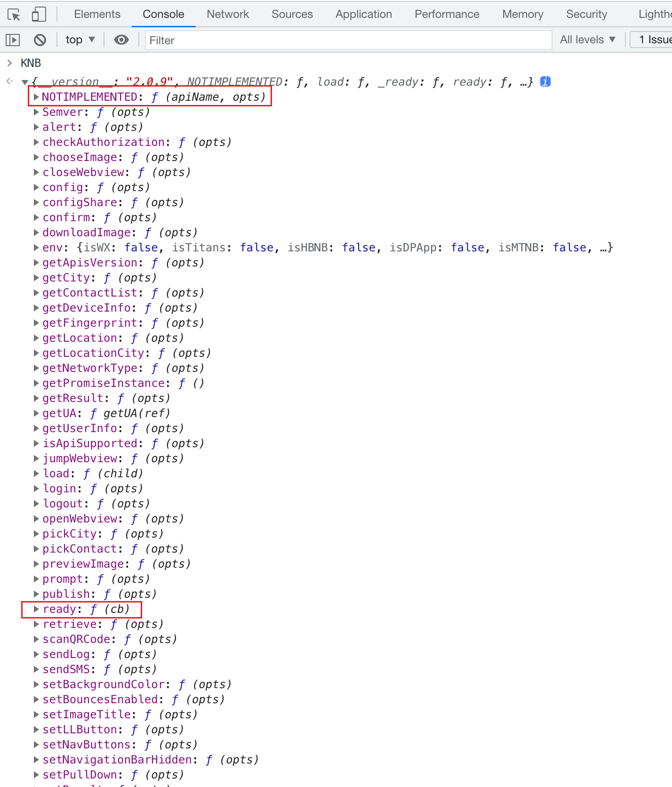Focus the console Filter input field

tap(348, 40)
